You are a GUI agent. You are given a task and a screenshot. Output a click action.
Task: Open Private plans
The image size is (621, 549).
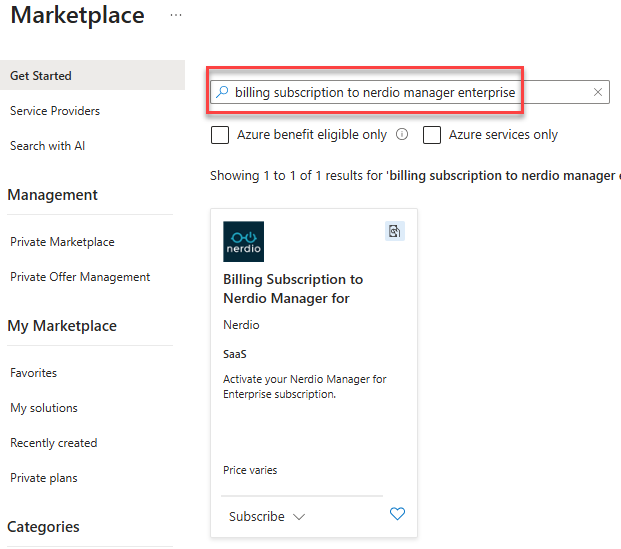coord(44,478)
